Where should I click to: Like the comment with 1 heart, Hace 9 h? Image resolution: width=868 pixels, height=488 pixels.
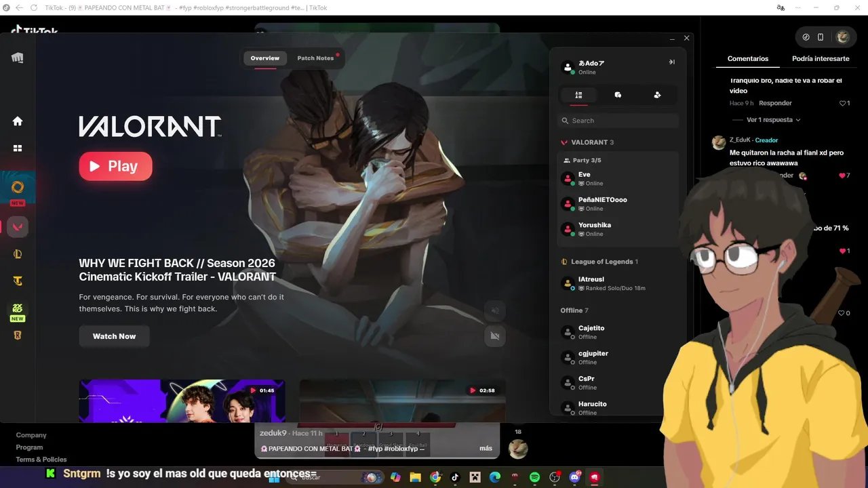coord(843,103)
